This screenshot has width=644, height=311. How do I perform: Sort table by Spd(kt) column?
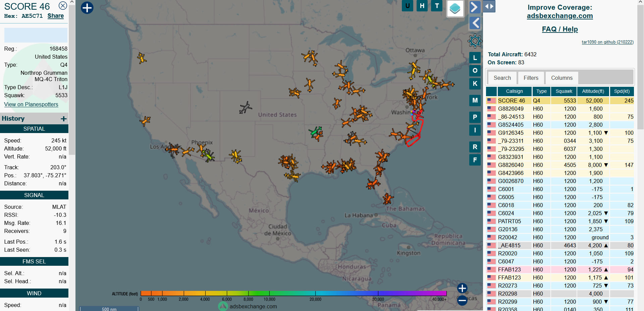(x=622, y=91)
